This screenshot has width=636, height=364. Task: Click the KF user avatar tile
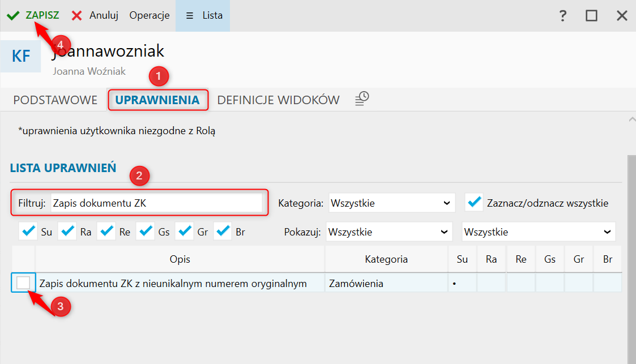click(21, 57)
